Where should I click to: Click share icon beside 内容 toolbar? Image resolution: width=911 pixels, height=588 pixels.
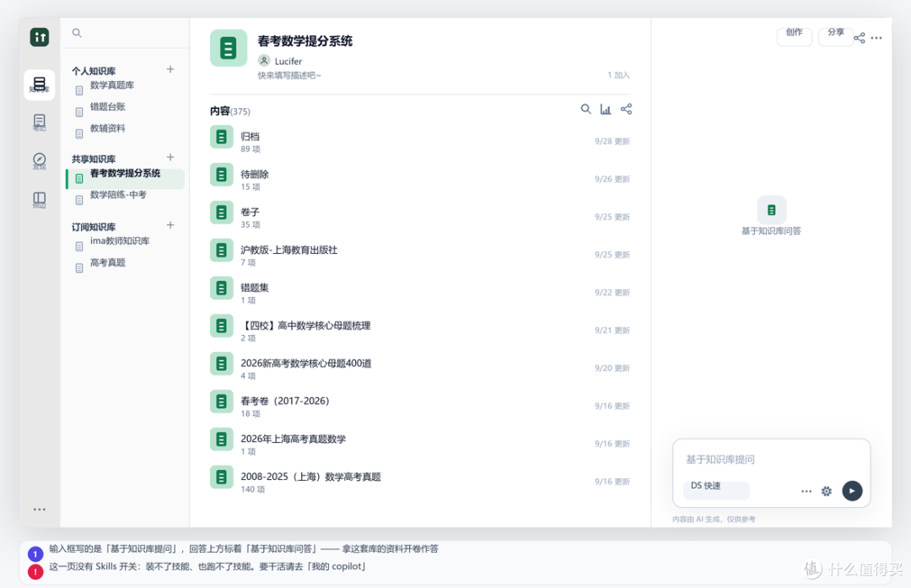[x=626, y=109]
